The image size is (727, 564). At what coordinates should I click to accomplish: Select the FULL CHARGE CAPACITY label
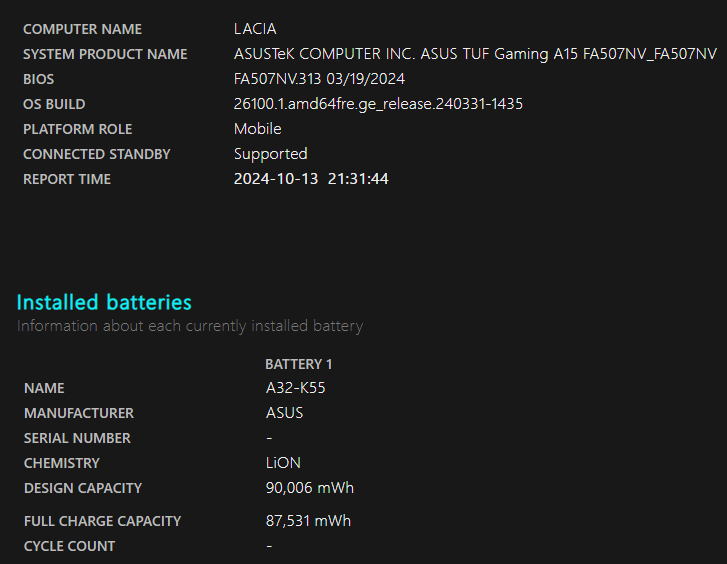point(102,521)
